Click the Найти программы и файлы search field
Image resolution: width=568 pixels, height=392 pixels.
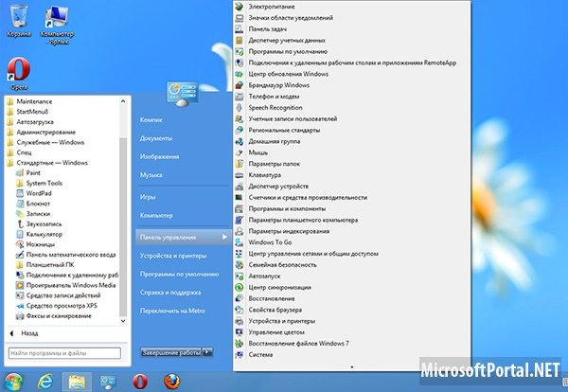tap(64, 353)
